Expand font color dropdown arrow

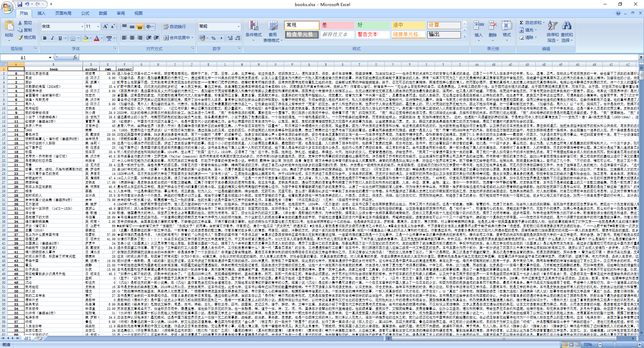pos(102,38)
